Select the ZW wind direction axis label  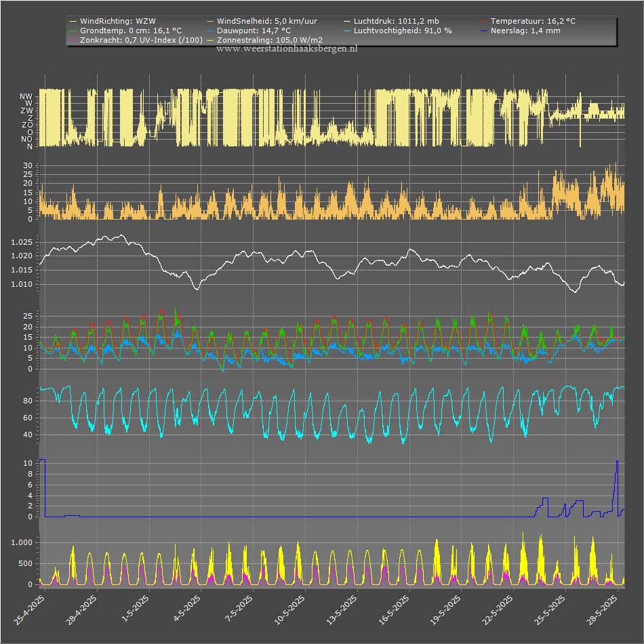pos(26,110)
